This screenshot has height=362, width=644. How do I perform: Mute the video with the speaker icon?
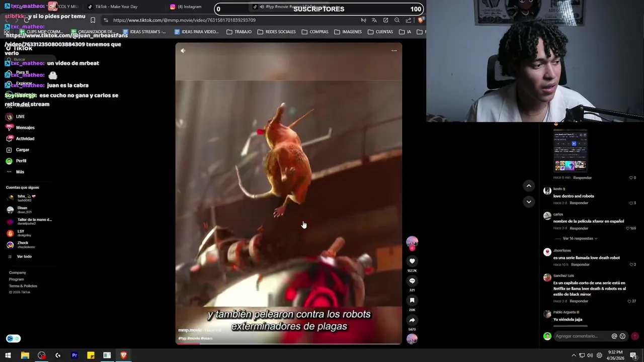click(x=183, y=50)
